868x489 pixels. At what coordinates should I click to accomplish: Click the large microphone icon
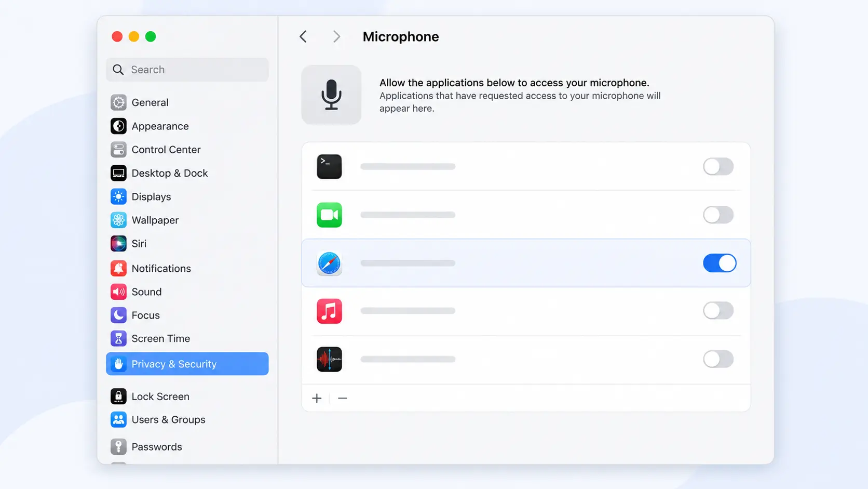click(331, 95)
